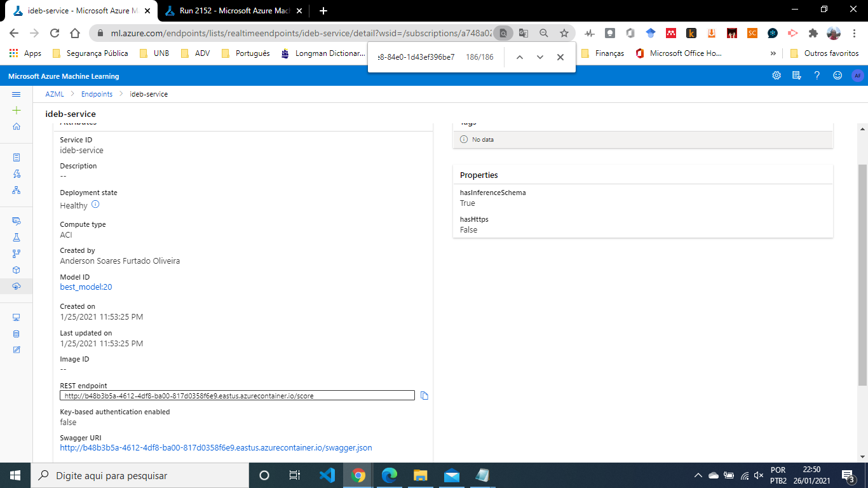Screen dimensions: 868x488
Task: Open Visual Studio Code from taskbar
Action: tap(327, 475)
